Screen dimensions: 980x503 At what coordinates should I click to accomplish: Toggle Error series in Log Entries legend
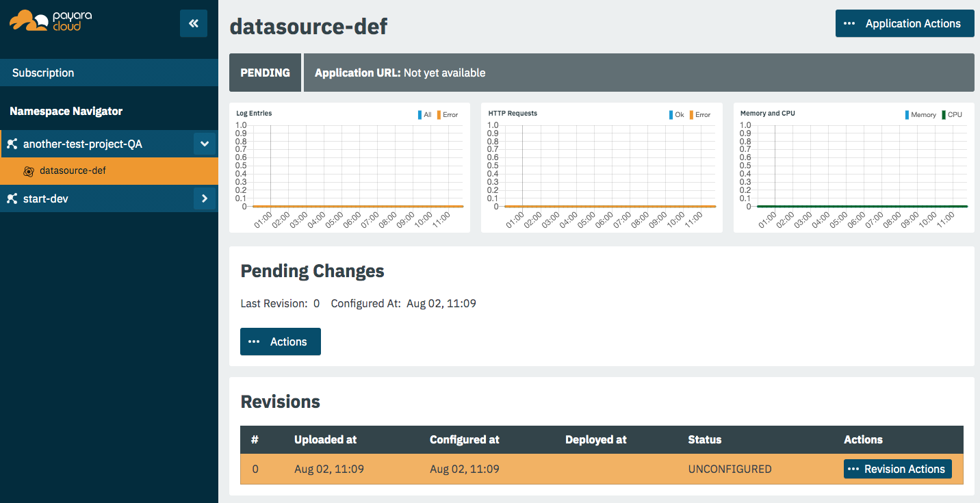[x=448, y=115]
